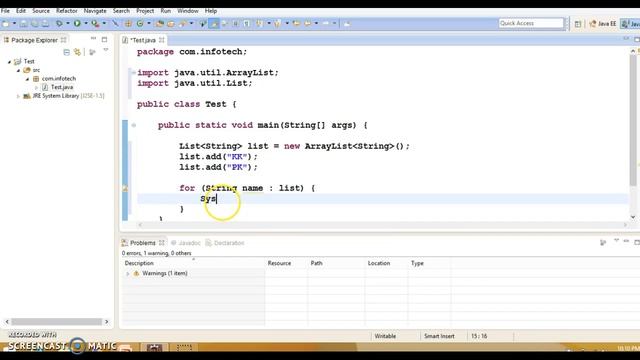Screen dimensions: 640x360
Task: Open the Source menu
Action: 41,11
